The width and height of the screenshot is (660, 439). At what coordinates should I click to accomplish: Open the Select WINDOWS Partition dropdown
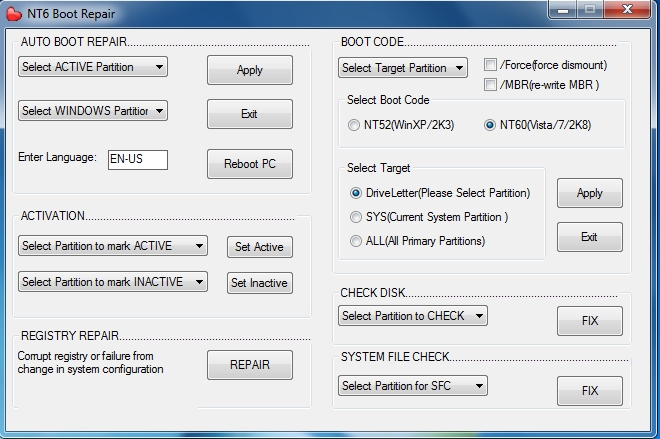pos(93,111)
